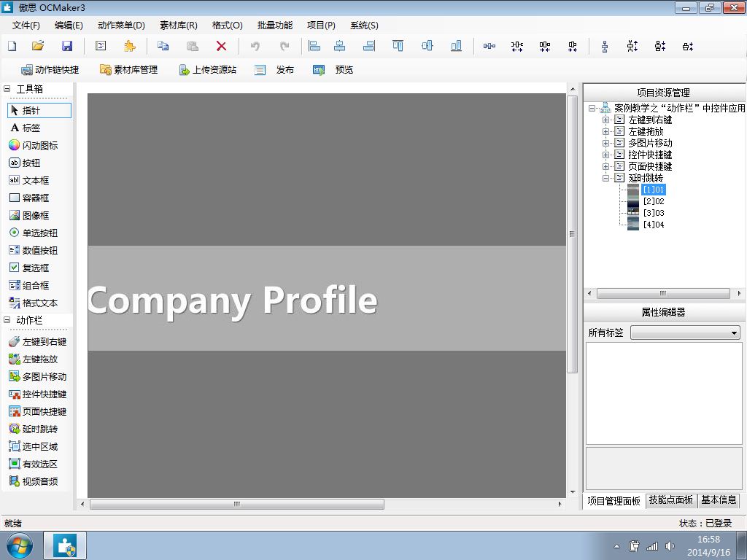Click the red X delete icon
Image resolution: width=747 pixels, height=560 pixels.
(221, 46)
